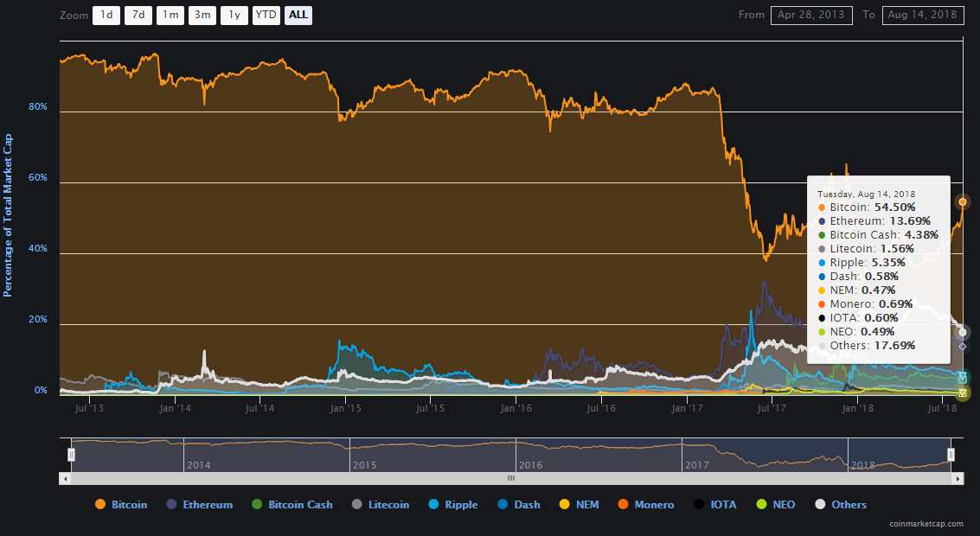This screenshot has height=536, width=980.
Task: Open the coinmarketcap.com credit link
Action: coord(926,524)
